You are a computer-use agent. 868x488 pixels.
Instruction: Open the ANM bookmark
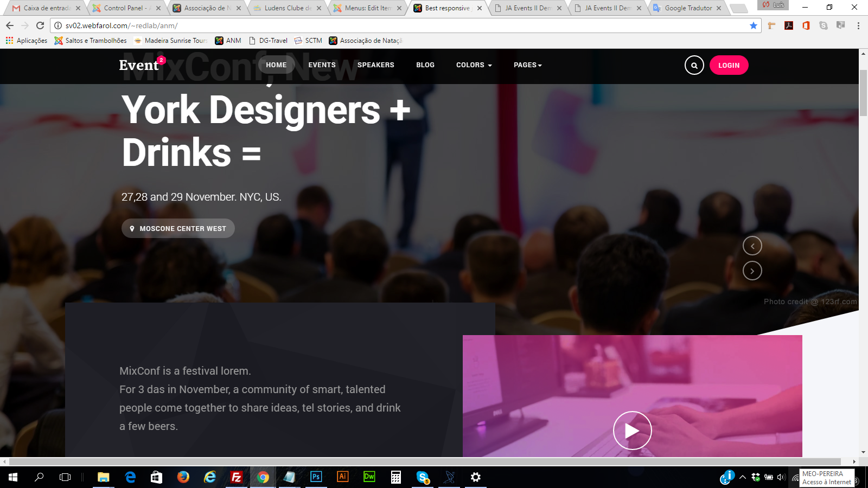coord(228,41)
